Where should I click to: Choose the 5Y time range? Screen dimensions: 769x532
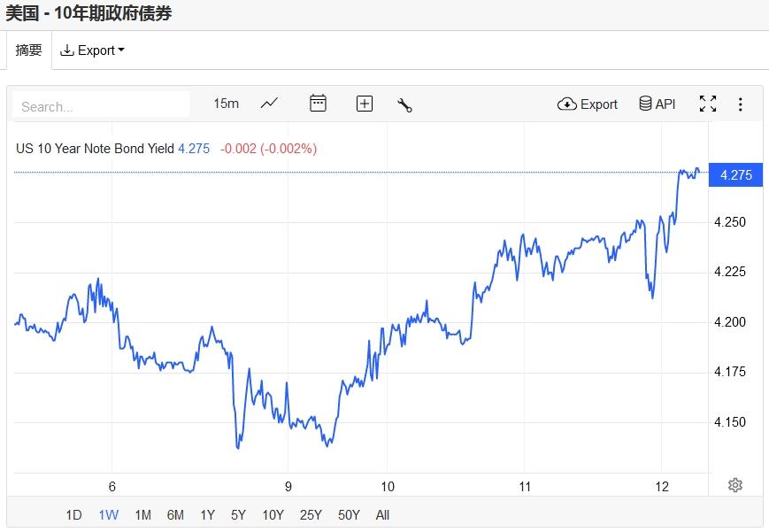click(238, 515)
